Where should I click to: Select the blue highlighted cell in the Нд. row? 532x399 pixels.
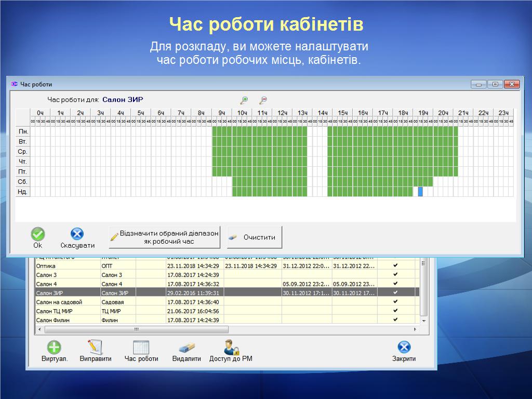(420, 192)
